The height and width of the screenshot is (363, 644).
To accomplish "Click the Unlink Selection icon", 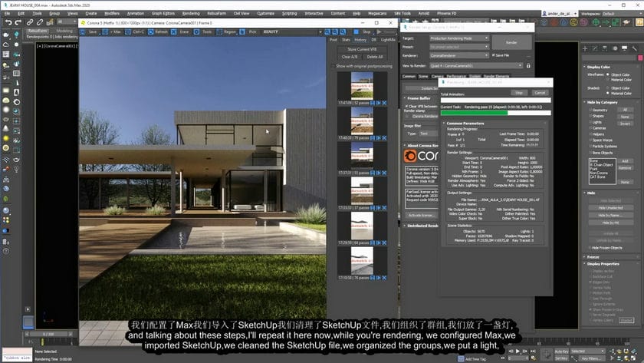I will click(x=40, y=22).
